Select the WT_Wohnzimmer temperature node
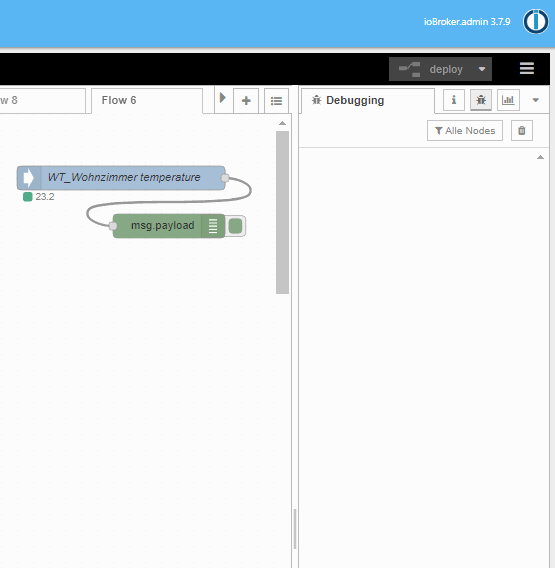 click(x=121, y=178)
